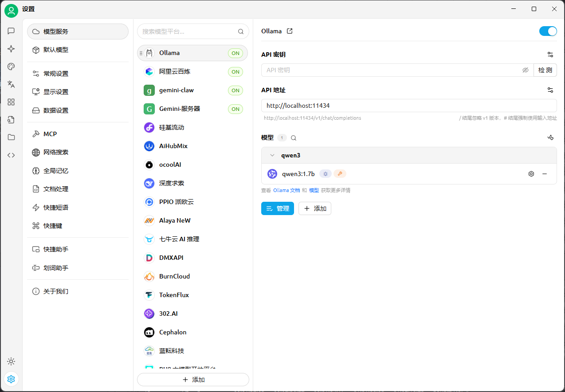Open 快捷键 settings section
This screenshot has height=392, width=565.
pos(78,226)
